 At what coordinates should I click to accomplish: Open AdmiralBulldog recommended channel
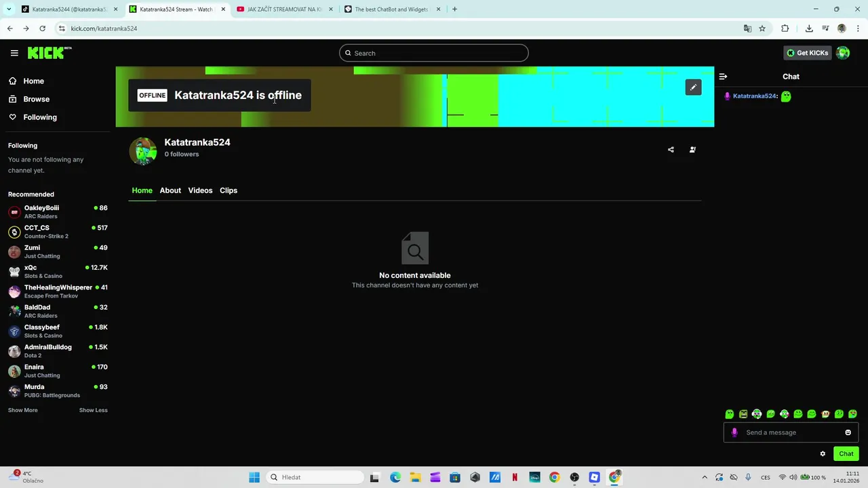coord(58,350)
